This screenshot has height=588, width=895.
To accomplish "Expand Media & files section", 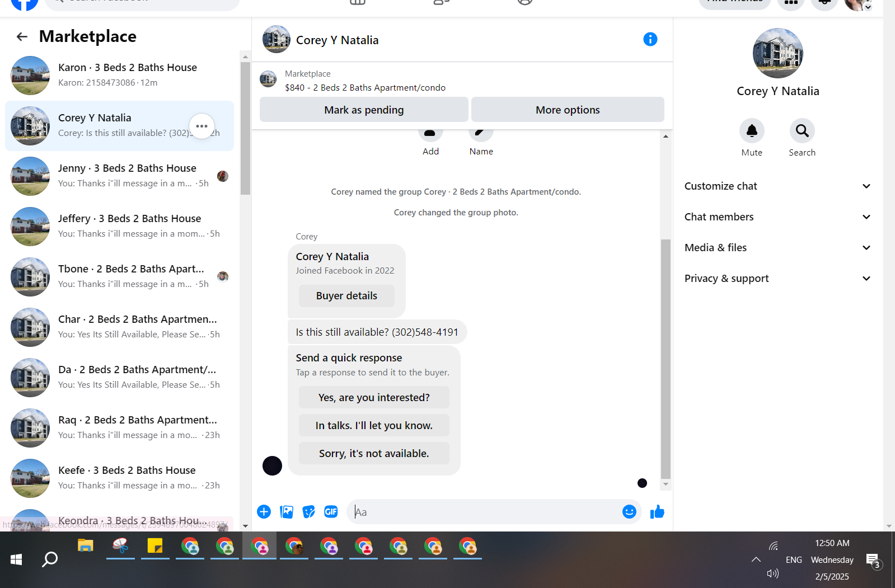I will coord(777,248).
